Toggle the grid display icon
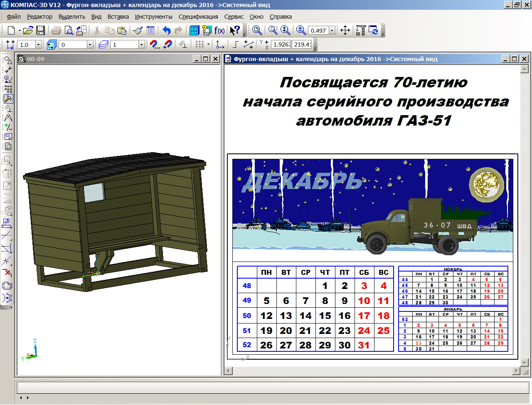This screenshot has height=405, width=532. point(199,44)
